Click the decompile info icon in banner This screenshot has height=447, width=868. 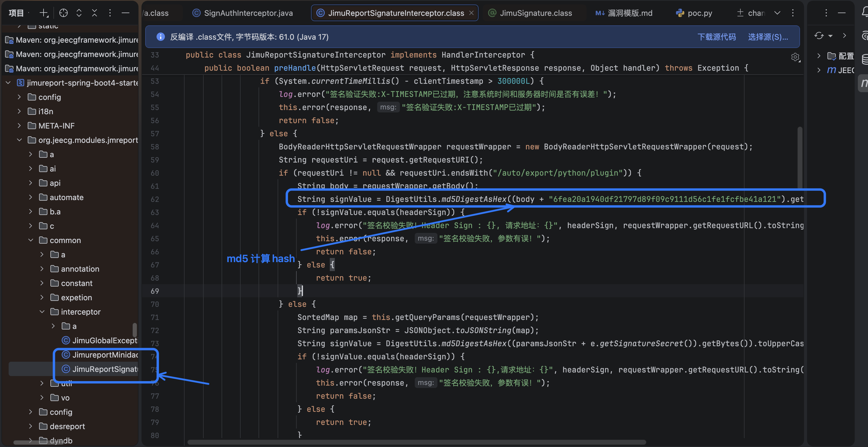(161, 37)
